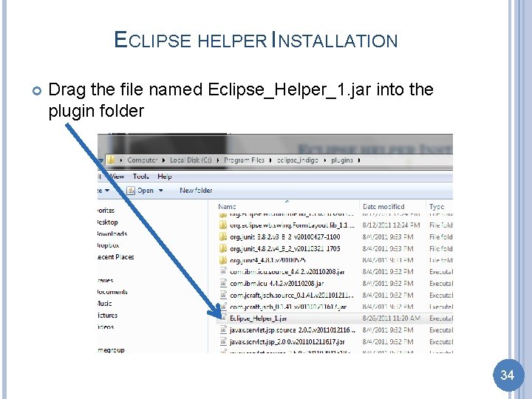Viewport: 532px width, 399px height.
Task: Select Videos in the navigation pane
Action: coord(106,327)
